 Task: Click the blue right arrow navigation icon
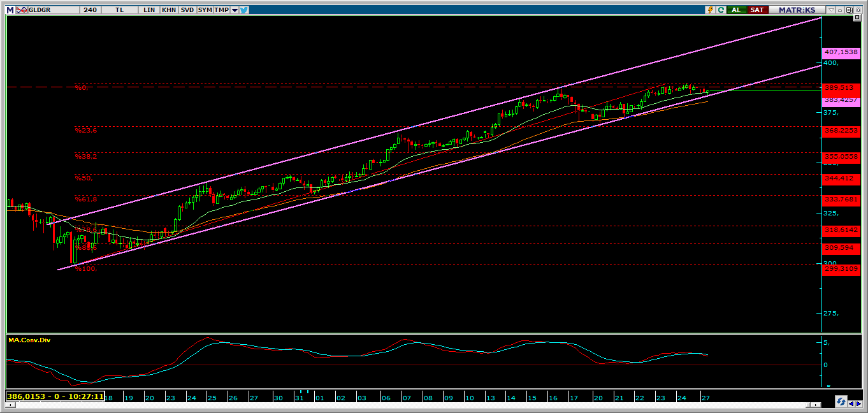[x=858, y=403]
